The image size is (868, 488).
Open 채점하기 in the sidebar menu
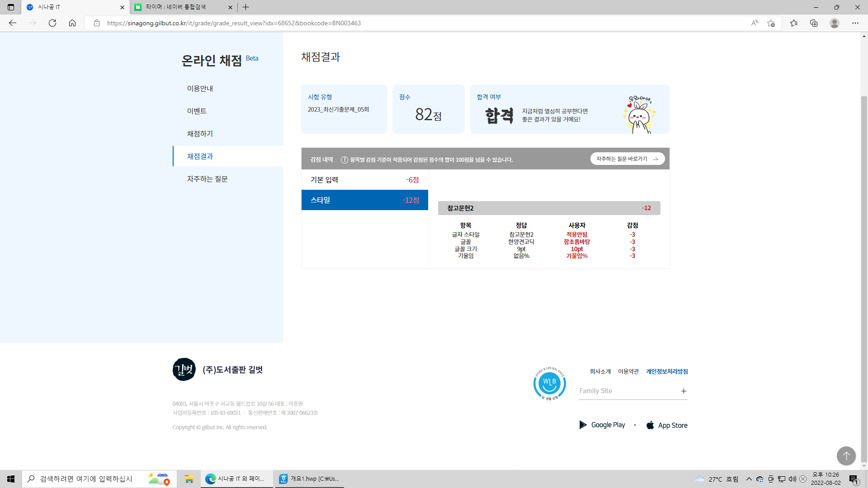click(200, 134)
